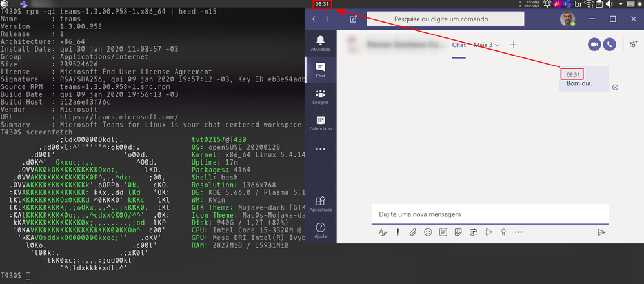
Task: Open more messaging extensions ellipsis
Action: click(x=518, y=232)
